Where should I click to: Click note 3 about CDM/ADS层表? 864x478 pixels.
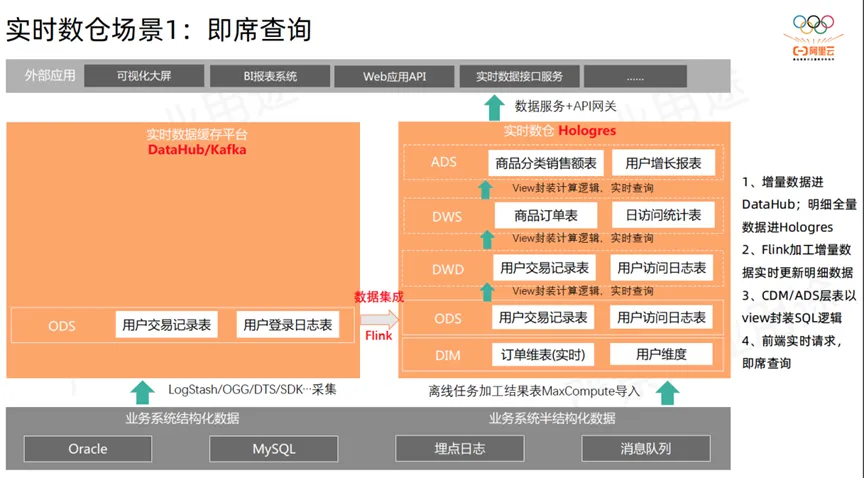(799, 307)
